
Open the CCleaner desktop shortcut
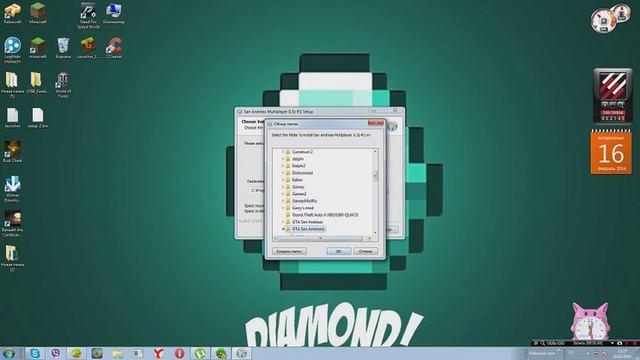[x=114, y=48]
